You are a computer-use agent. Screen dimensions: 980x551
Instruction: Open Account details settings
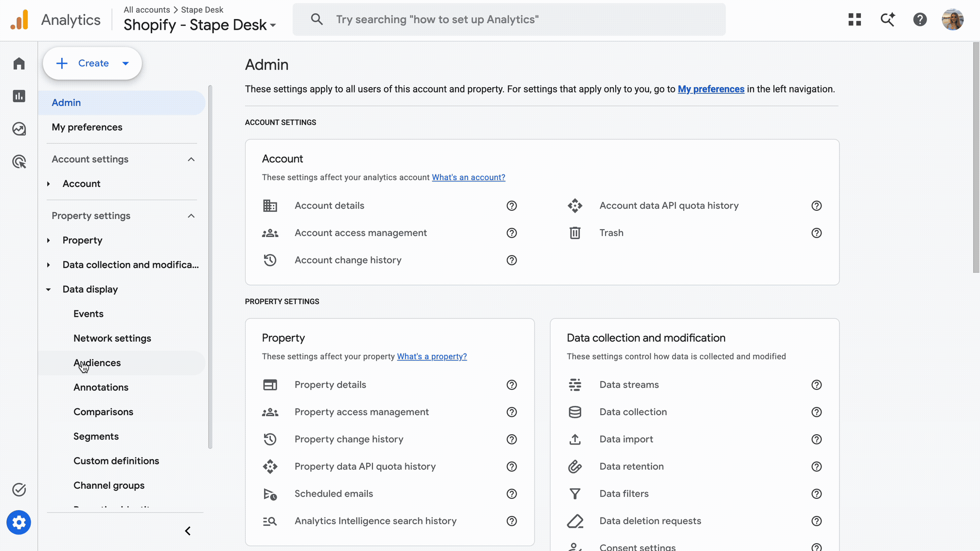click(x=329, y=206)
